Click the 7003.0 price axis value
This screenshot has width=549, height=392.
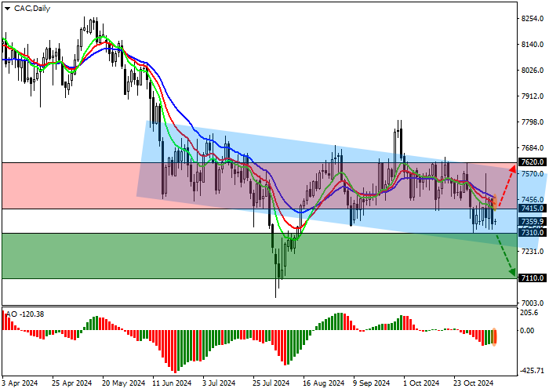click(533, 303)
